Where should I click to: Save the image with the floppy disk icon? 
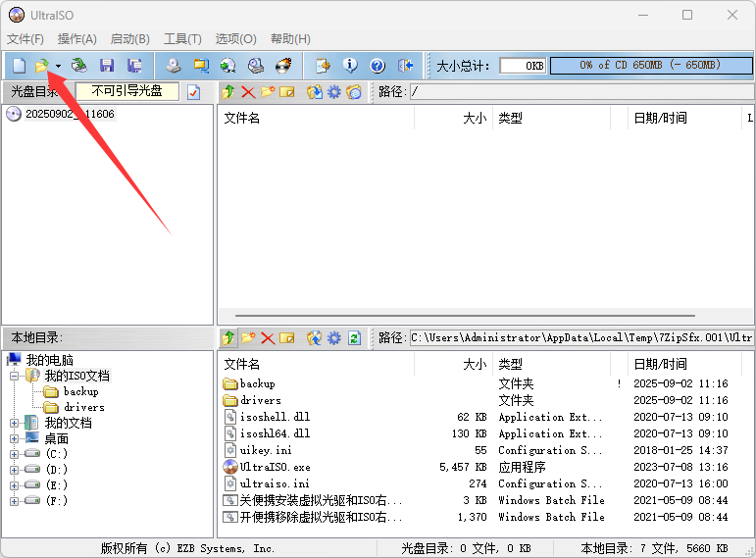(107, 66)
